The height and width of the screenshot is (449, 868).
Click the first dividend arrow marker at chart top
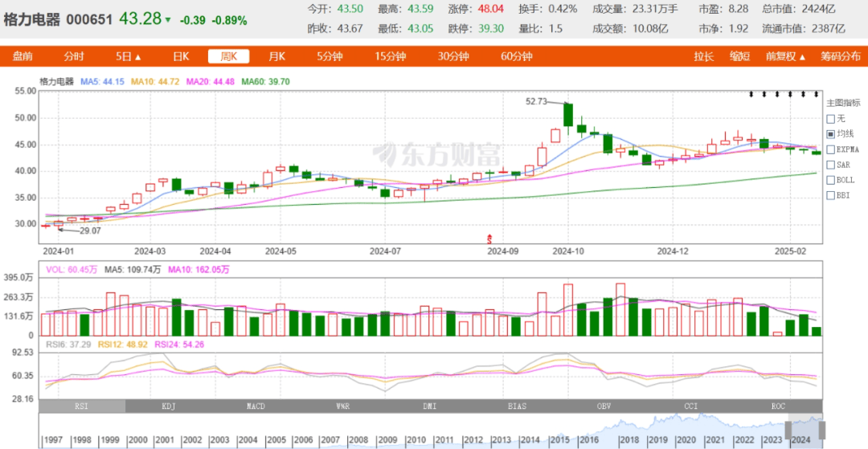coord(752,95)
